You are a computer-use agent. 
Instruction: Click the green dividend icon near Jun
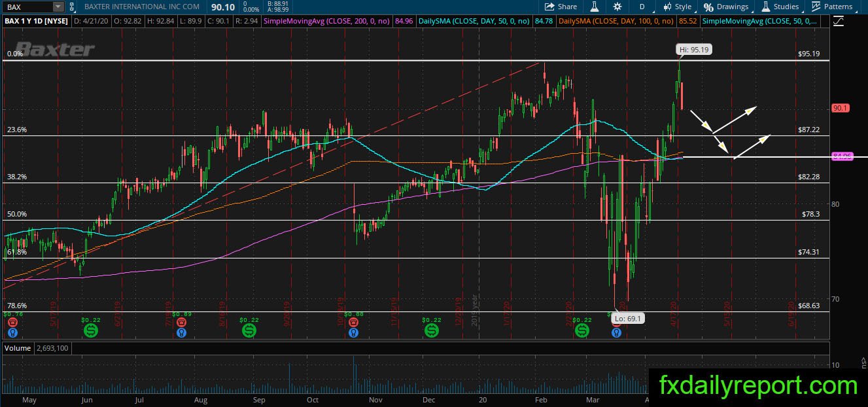tap(90, 330)
